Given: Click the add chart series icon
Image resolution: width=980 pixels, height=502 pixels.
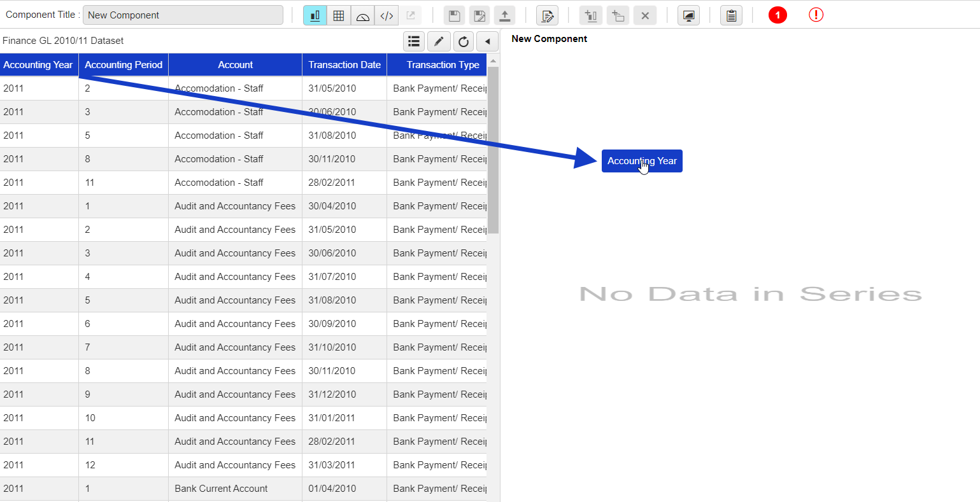Looking at the screenshot, I should click(x=591, y=16).
